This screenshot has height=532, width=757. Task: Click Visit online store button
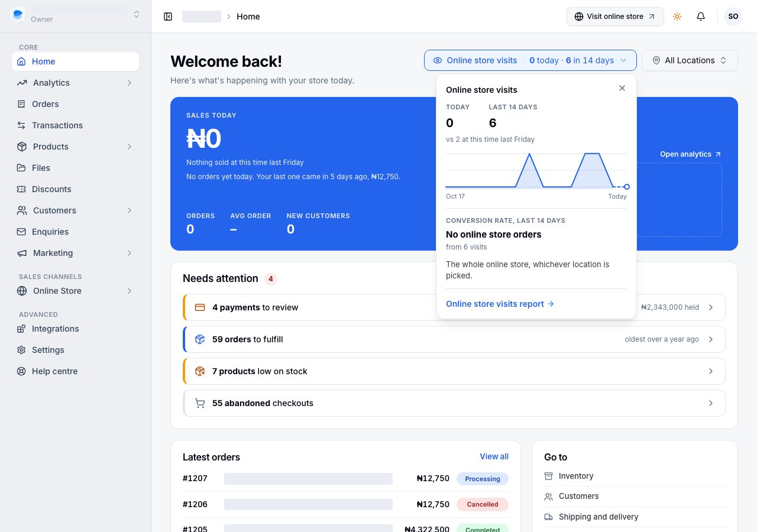[x=615, y=17]
